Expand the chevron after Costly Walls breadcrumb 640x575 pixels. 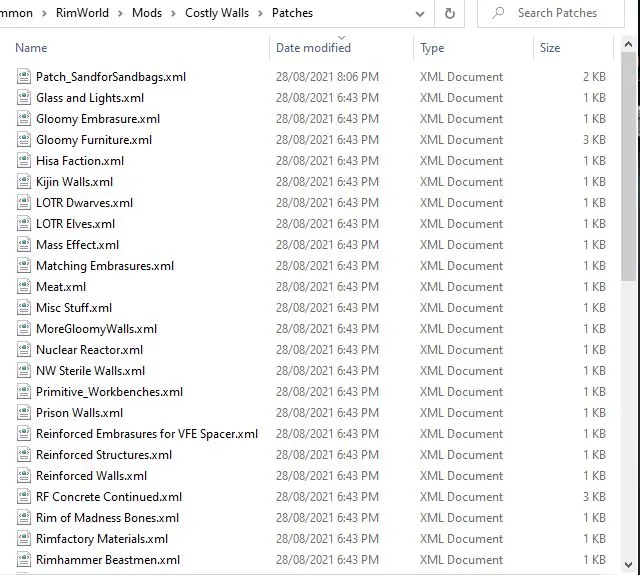pyautogui.click(x=263, y=14)
